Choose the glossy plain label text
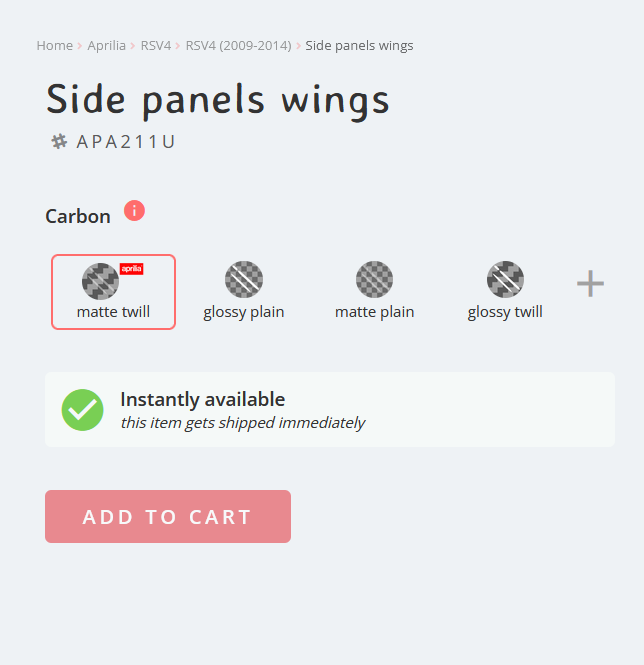Viewport: 644px width, 665px height. pyautogui.click(x=244, y=312)
